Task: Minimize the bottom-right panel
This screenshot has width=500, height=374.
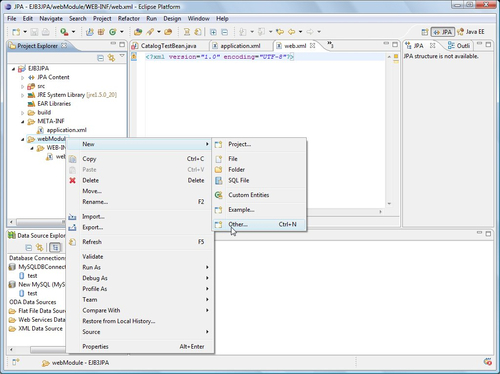Action: (x=479, y=232)
